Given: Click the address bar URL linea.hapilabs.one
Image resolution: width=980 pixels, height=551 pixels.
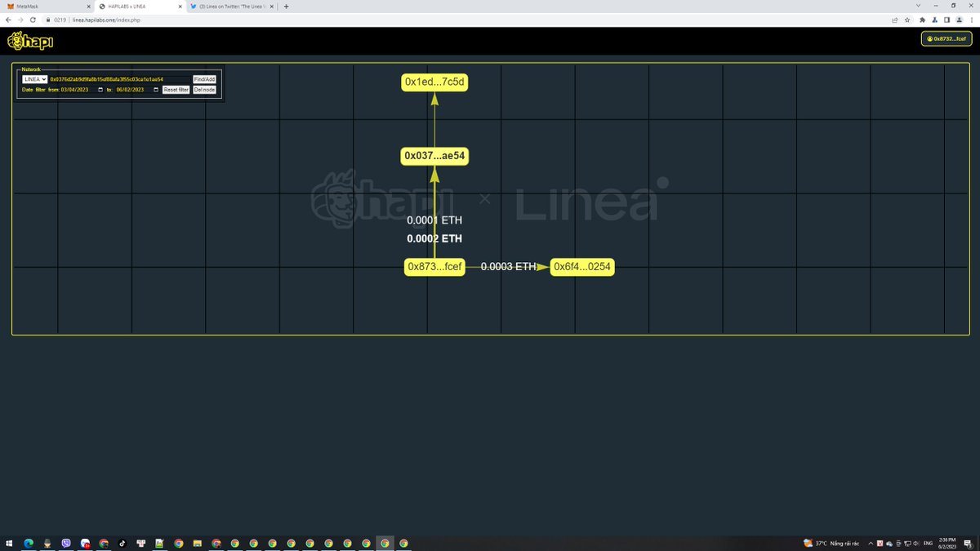Looking at the screenshot, I should pyautogui.click(x=106, y=20).
